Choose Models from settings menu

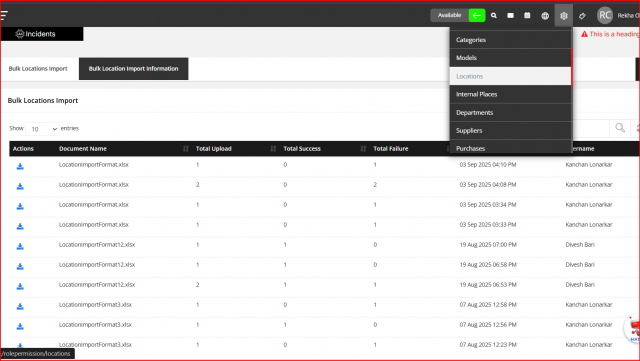pyautogui.click(x=510, y=58)
